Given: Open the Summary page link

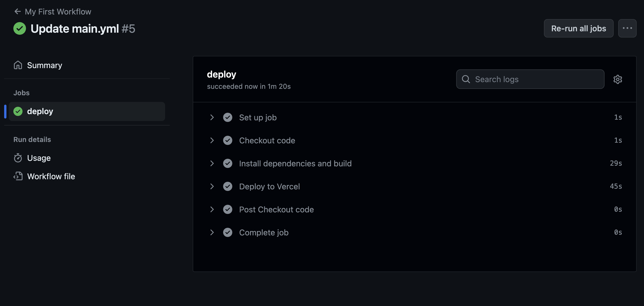Looking at the screenshot, I should click(44, 65).
